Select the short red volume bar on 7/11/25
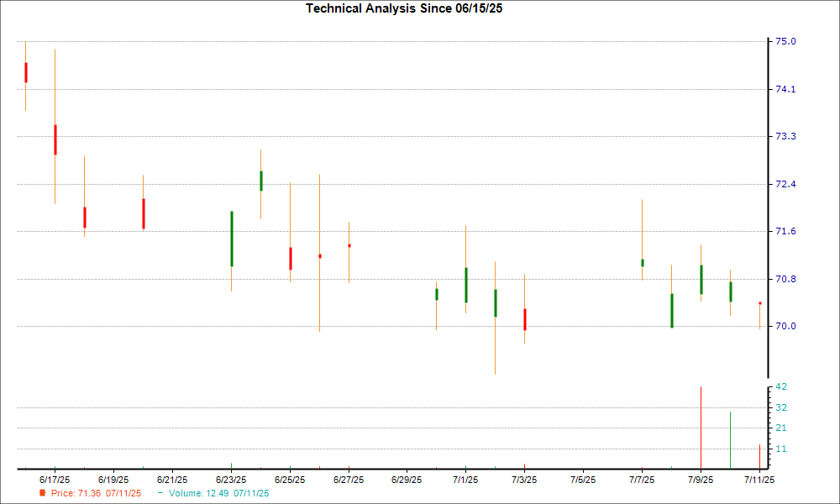This screenshot has width=840, height=504. pyautogui.click(x=759, y=456)
